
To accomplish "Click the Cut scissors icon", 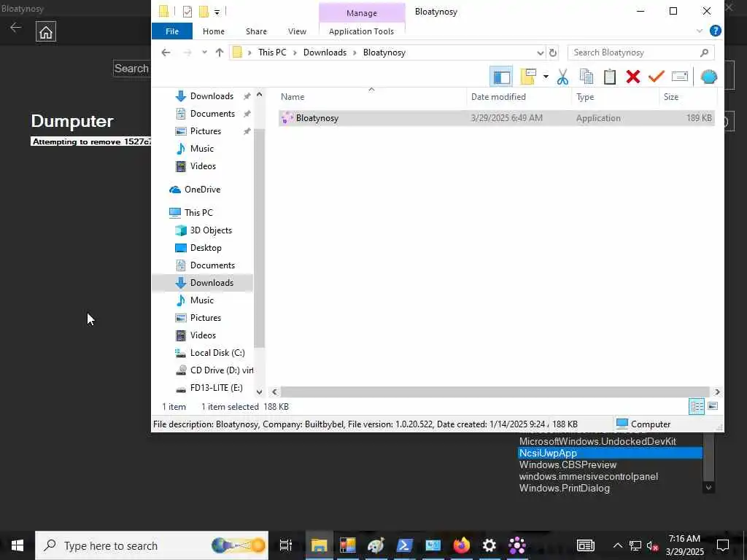I will point(562,77).
